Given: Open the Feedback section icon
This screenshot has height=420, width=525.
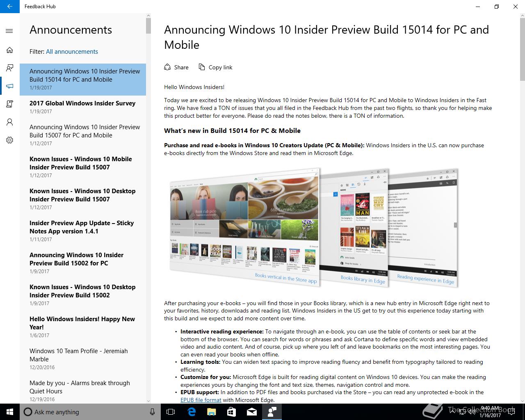Looking at the screenshot, I should (9, 68).
